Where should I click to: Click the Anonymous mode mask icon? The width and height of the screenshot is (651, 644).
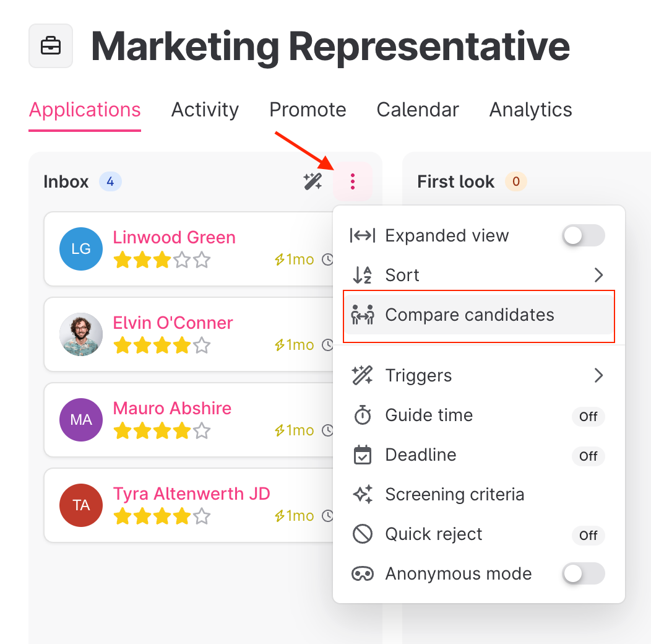pos(363,574)
